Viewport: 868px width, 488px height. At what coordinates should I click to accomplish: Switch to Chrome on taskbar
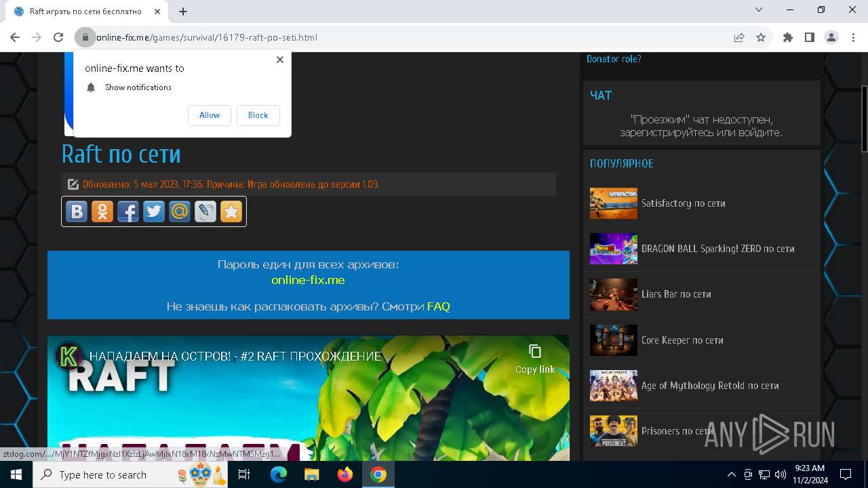pos(378,474)
